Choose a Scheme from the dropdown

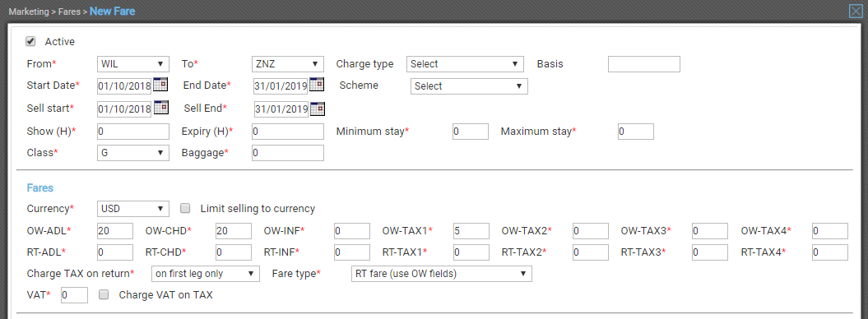tap(469, 86)
